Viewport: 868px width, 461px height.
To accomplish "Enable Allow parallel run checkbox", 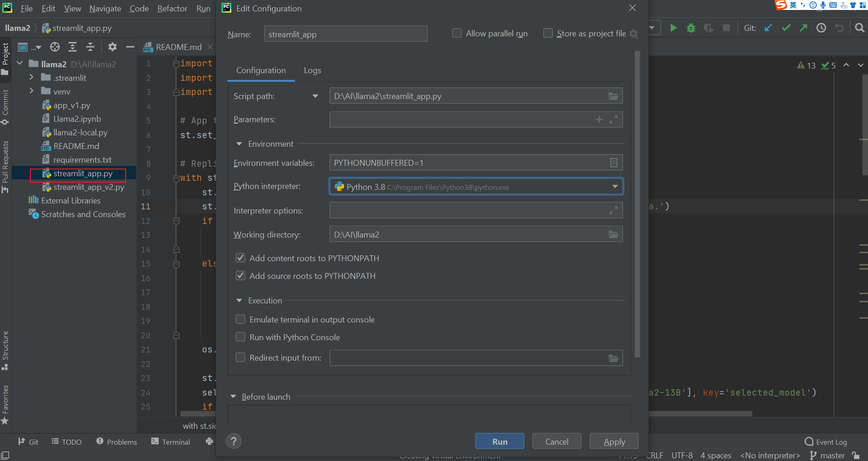I will click(x=457, y=33).
